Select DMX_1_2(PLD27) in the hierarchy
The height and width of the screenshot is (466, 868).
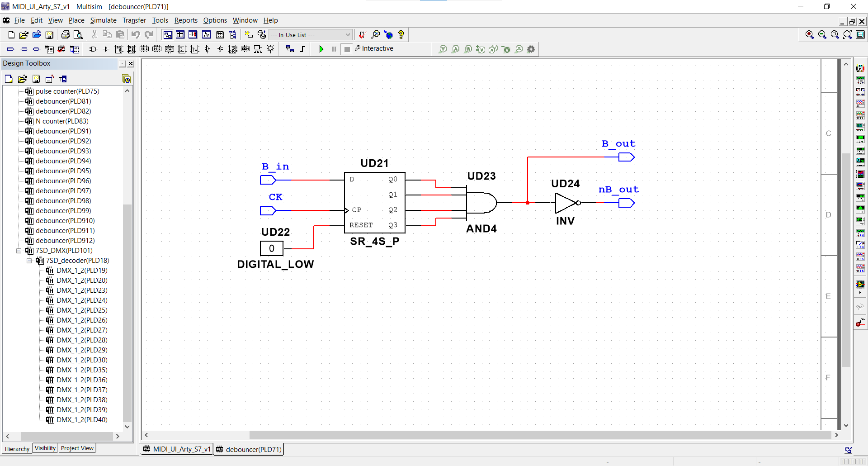click(x=82, y=330)
